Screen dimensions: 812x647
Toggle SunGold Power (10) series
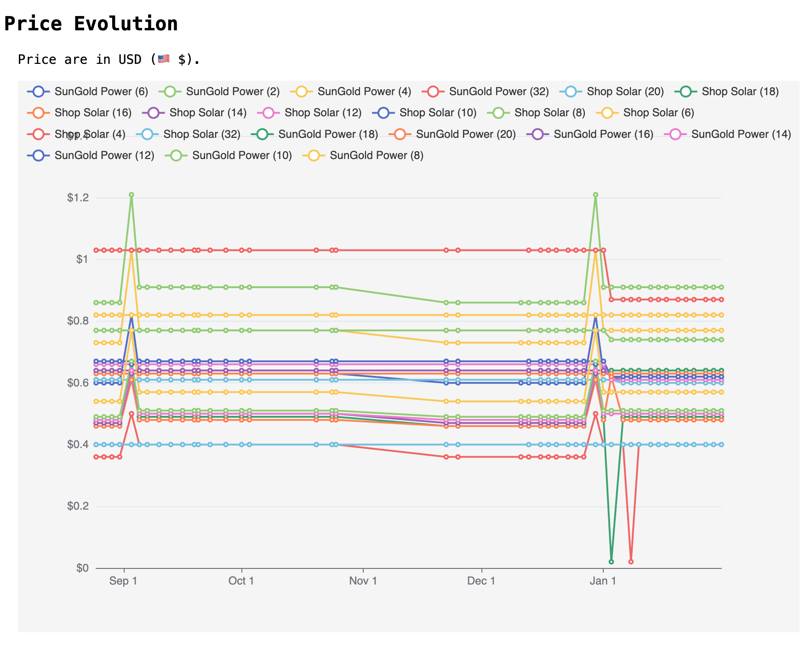[229, 155]
